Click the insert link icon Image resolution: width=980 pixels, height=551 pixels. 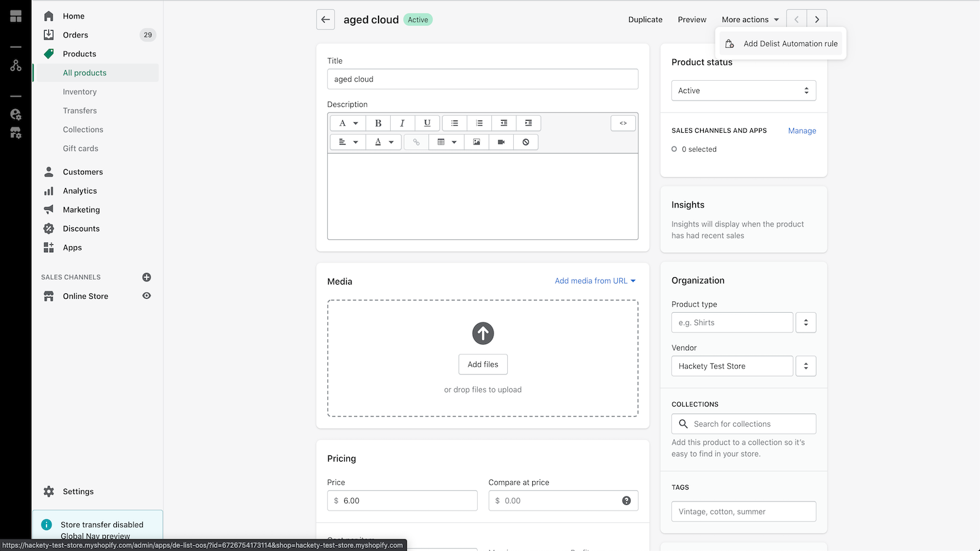[x=416, y=142]
